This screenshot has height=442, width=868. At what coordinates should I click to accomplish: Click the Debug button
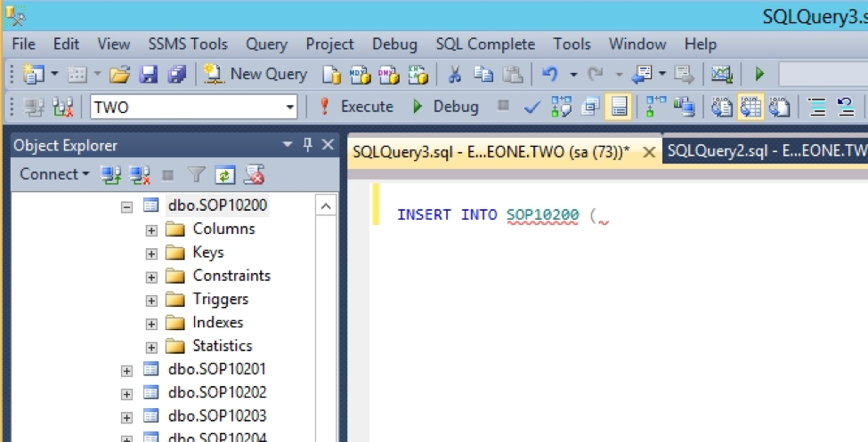pyautogui.click(x=446, y=106)
